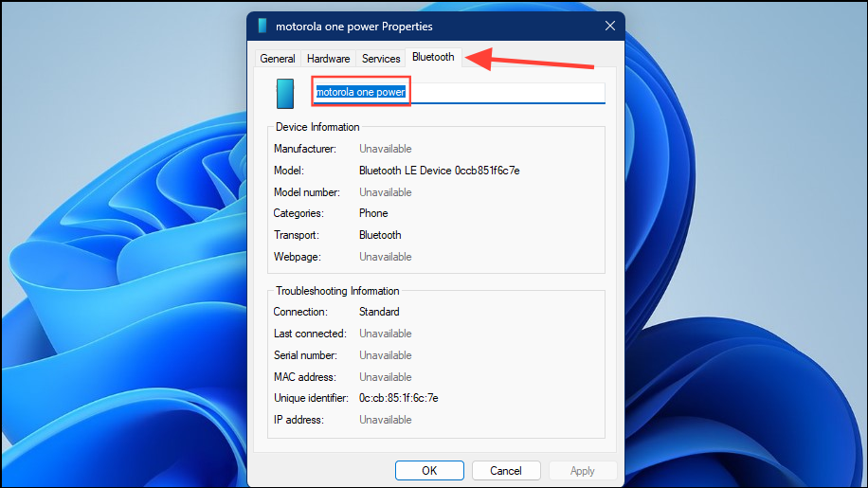Click the Last connected Unavailable value

[x=386, y=334]
